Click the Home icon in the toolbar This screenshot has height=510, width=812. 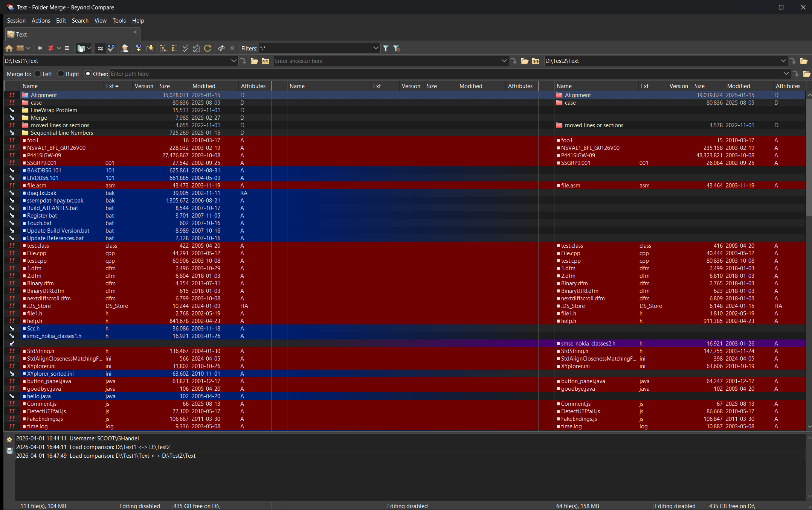9,48
